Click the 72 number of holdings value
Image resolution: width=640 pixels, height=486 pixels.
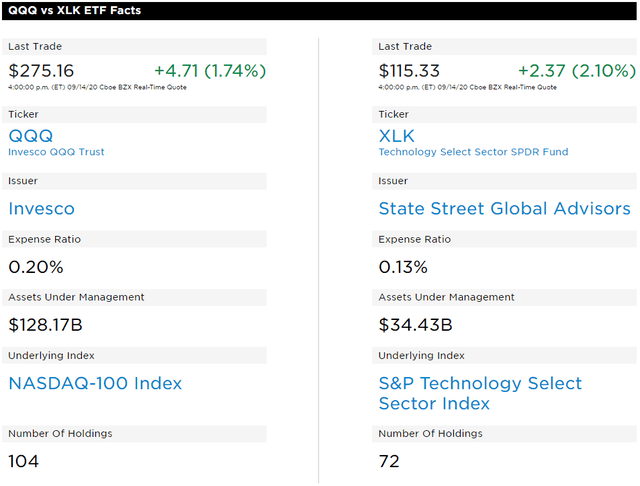click(389, 461)
